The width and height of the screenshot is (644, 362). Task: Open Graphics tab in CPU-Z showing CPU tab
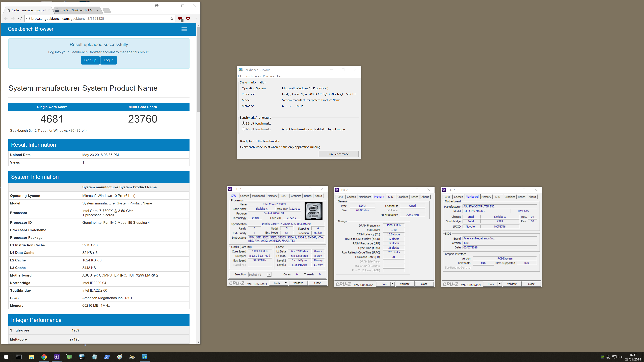coord(296,196)
